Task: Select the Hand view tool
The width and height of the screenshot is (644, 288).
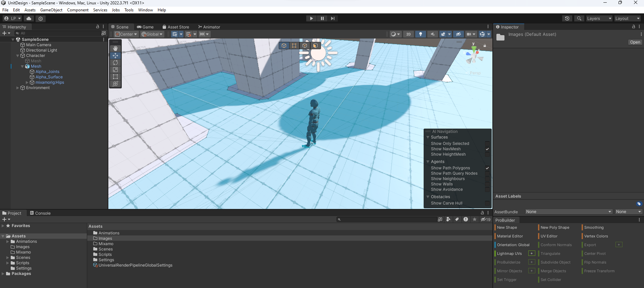Action: pyautogui.click(x=115, y=49)
